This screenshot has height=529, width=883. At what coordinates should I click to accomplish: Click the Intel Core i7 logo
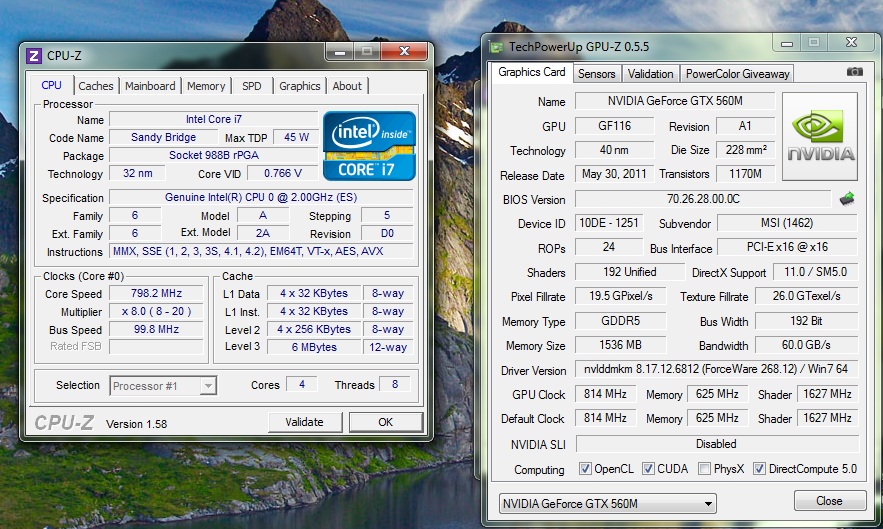tap(369, 146)
